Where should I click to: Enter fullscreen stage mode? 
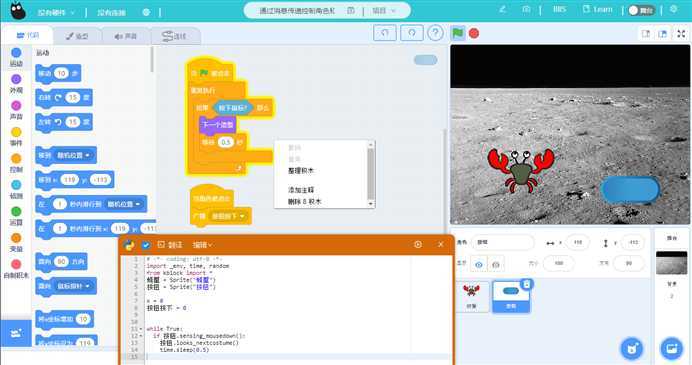coord(681,34)
